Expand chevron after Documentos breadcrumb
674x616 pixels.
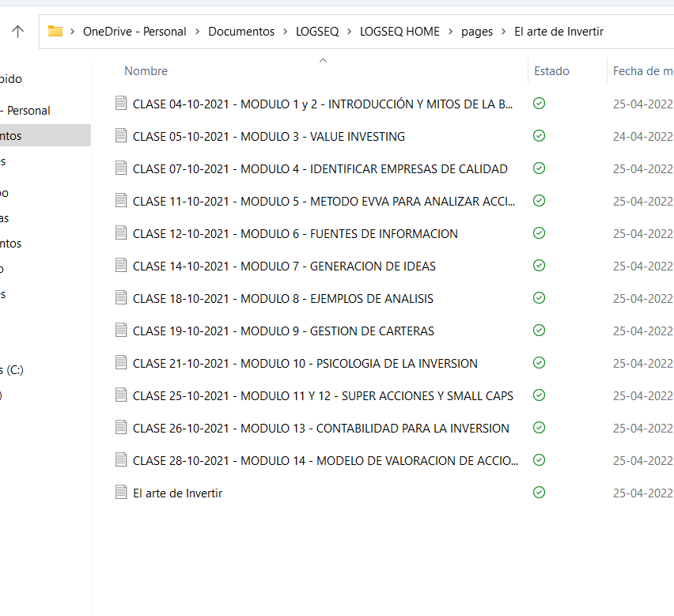[285, 32]
